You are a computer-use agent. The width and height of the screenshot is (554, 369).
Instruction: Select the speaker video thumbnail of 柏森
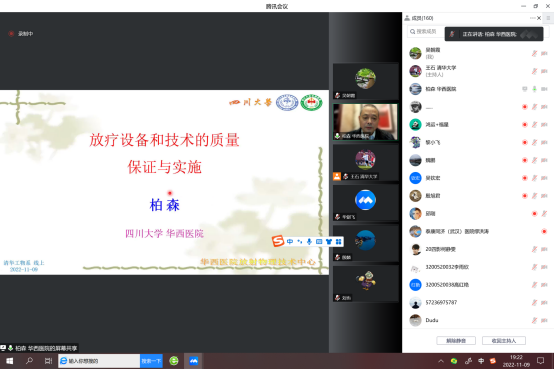[x=365, y=122]
